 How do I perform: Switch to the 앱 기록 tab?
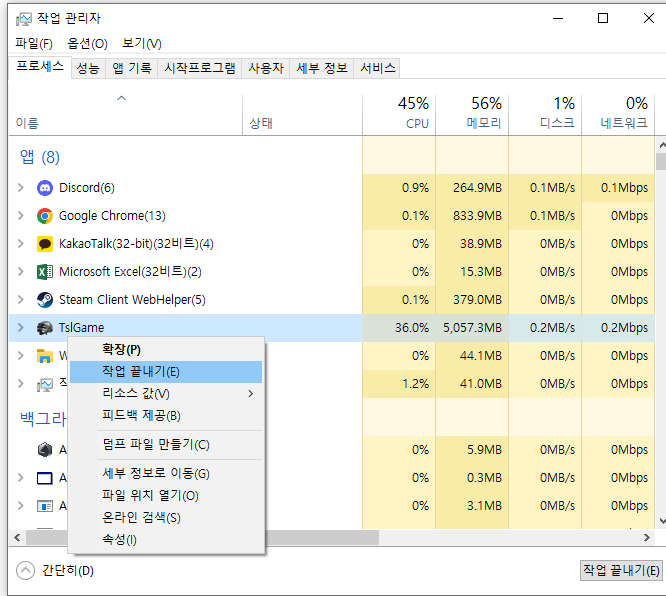(x=132, y=68)
